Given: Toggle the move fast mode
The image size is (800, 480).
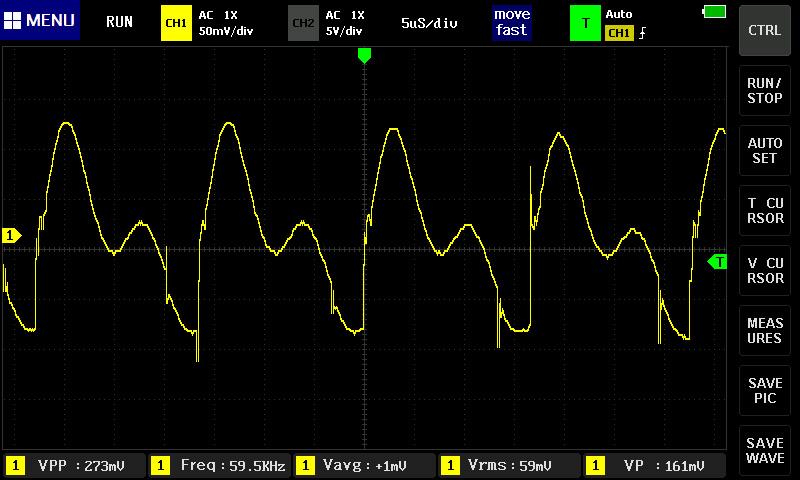Looking at the screenshot, I should (512, 22).
